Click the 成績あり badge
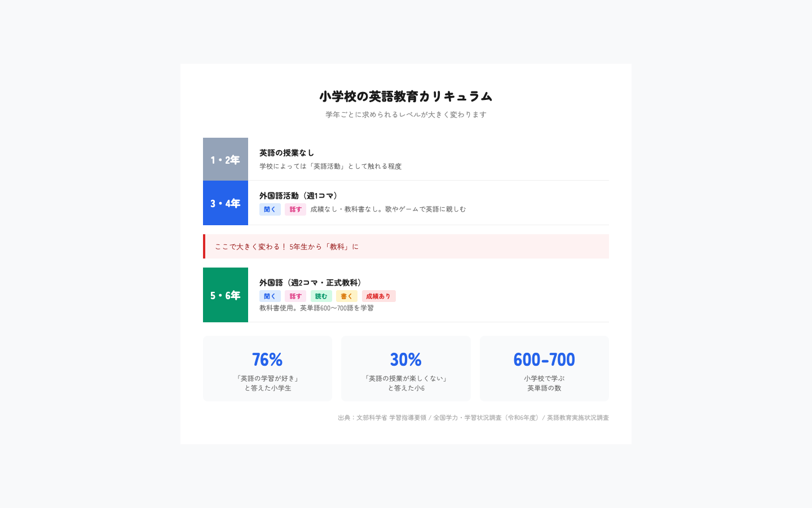 (x=378, y=296)
